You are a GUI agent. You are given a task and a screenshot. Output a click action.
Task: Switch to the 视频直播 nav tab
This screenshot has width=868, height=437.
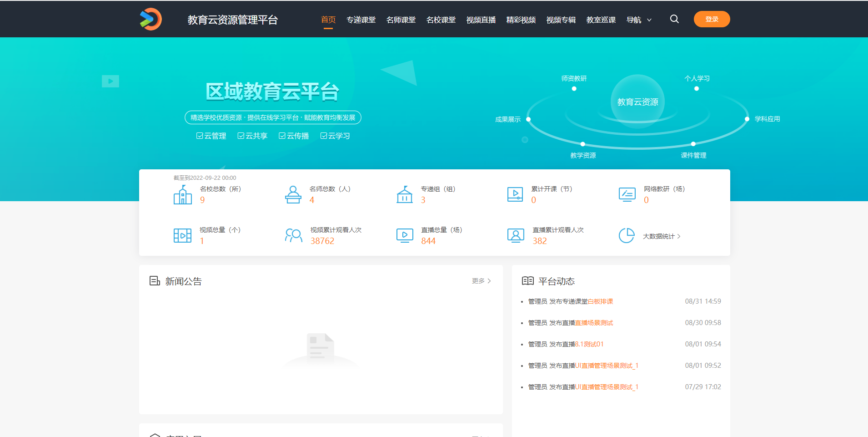pyautogui.click(x=481, y=20)
